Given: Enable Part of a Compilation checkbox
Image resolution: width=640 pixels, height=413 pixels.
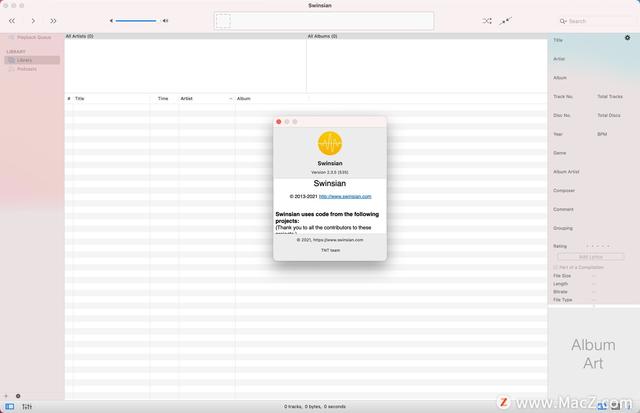Looking at the screenshot, I should pyautogui.click(x=556, y=266).
